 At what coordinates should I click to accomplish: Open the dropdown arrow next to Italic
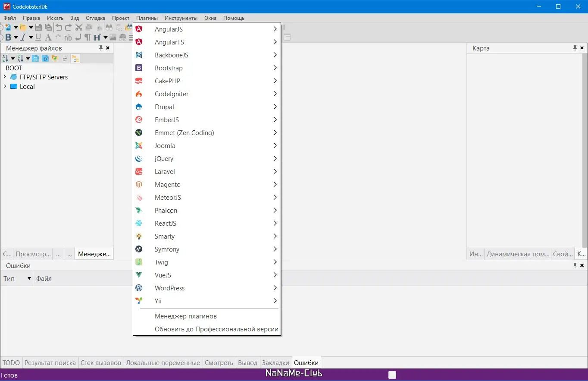[x=31, y=38]
